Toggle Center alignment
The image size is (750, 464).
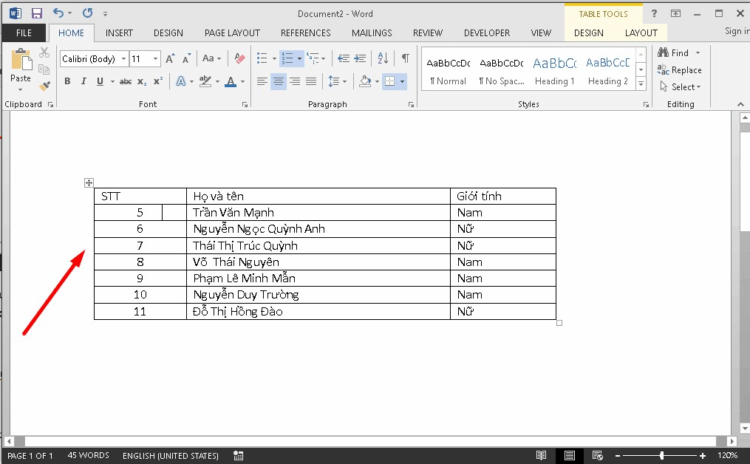[x=278, y=81]
